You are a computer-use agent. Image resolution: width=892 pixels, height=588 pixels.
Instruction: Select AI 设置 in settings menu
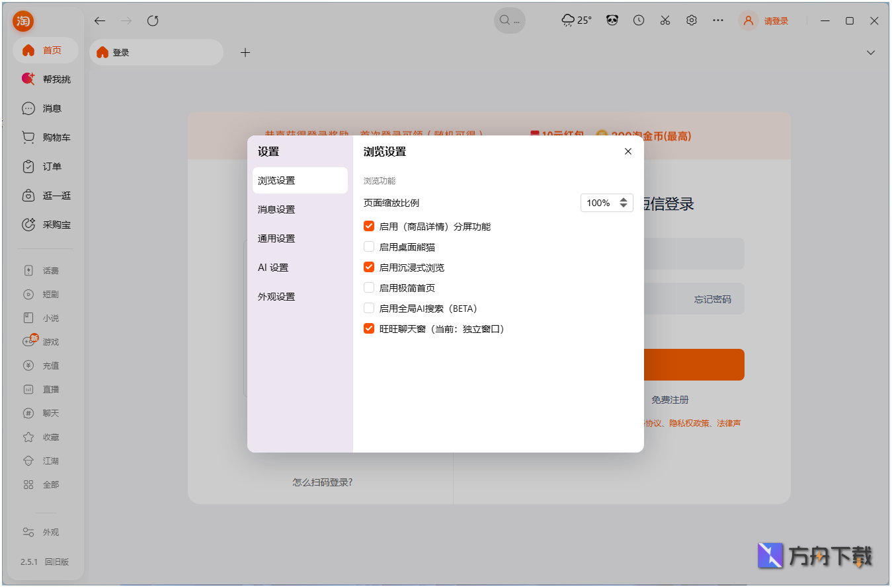coord(300,268)
